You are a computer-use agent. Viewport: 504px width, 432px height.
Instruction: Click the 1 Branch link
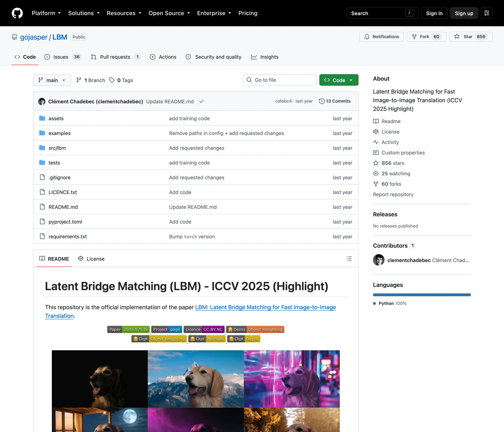click(91, 80)
